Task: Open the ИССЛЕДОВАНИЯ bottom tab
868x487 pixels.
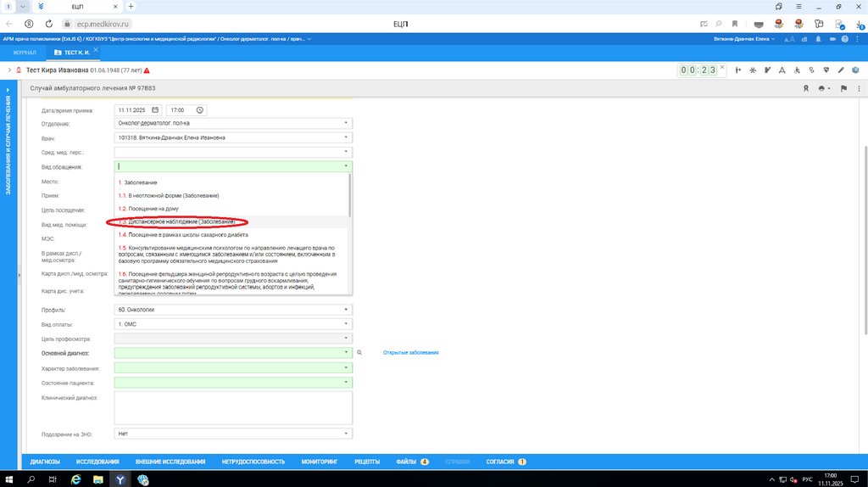Action: click(97, 462)
